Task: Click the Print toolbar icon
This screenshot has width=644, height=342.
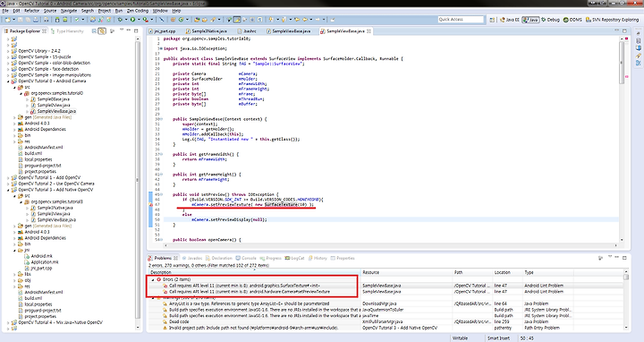Action: tap(36, 20)
